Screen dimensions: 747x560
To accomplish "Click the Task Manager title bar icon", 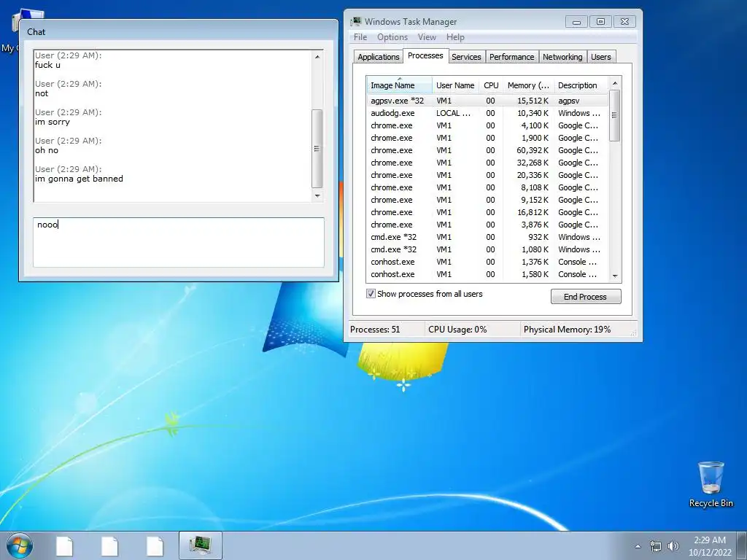I will tap(356, 21).
